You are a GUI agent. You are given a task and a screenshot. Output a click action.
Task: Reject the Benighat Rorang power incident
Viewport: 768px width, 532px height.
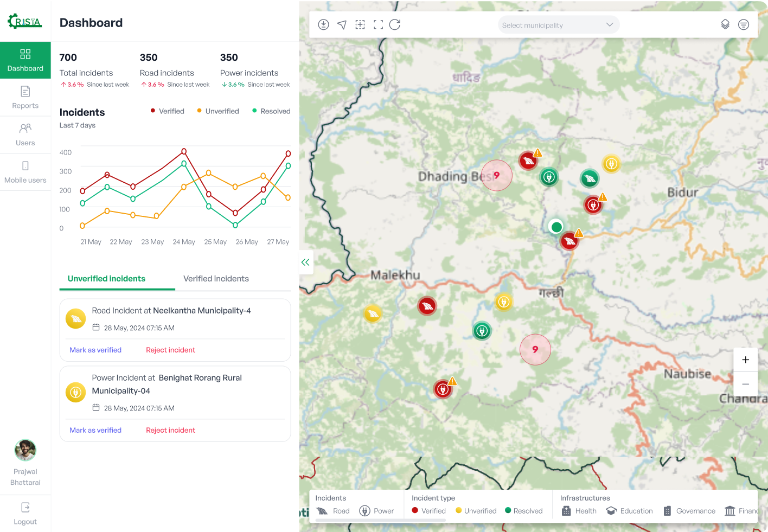170,431
